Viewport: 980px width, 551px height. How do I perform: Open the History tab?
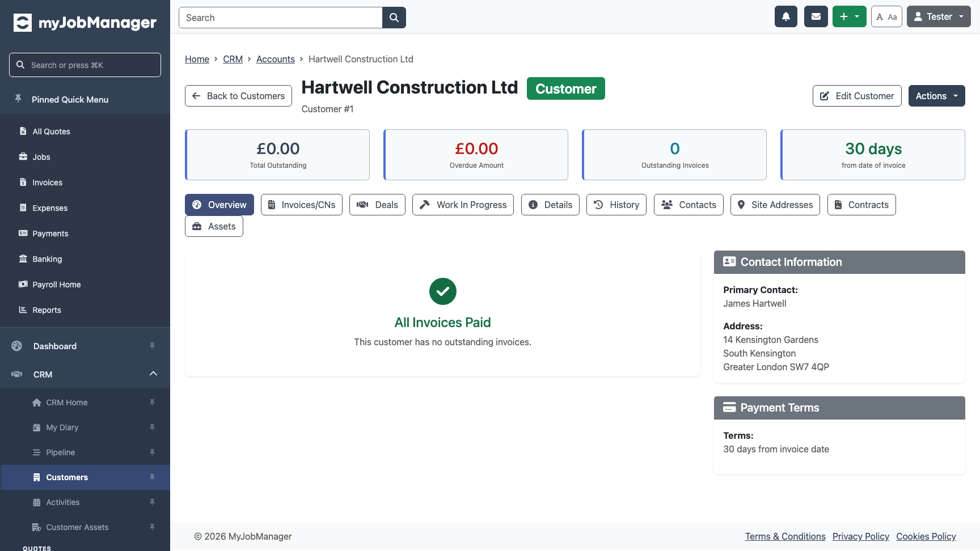click(x=616, y=205)
